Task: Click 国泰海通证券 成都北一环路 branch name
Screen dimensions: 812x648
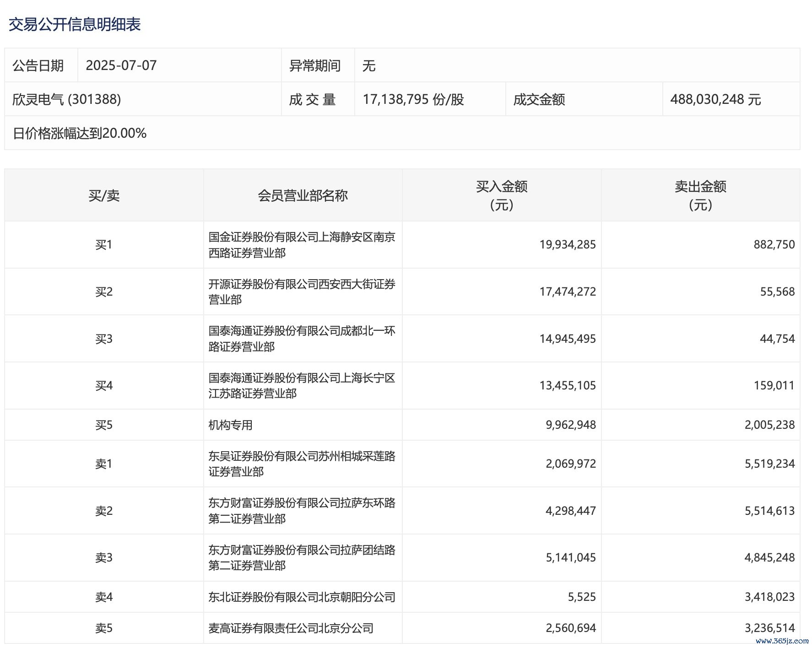Action: click(x=302, y=339)
